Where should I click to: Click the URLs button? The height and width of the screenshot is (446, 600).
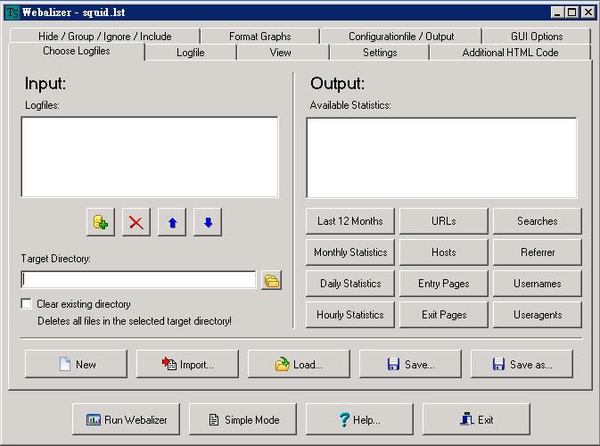click(x=444, y=221)
